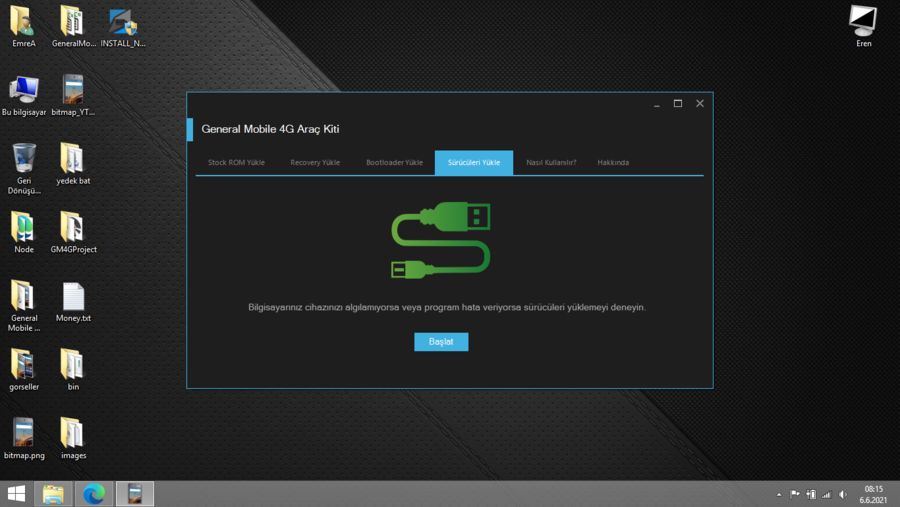Select the INSTALL_N... installer icon
Screen dimensions: 900x507
point(122,26)
